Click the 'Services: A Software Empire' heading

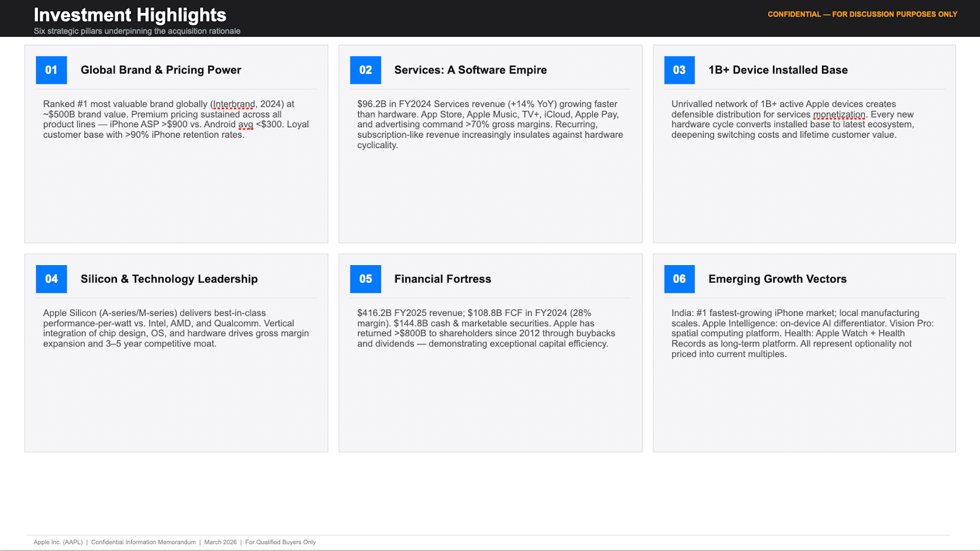pyautogui.click(x=470, y=70)
